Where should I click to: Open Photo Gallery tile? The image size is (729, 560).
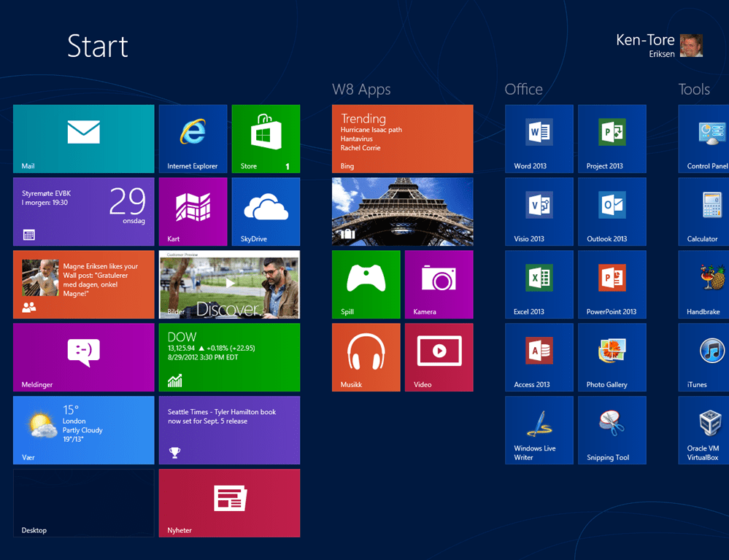[612, 357]
